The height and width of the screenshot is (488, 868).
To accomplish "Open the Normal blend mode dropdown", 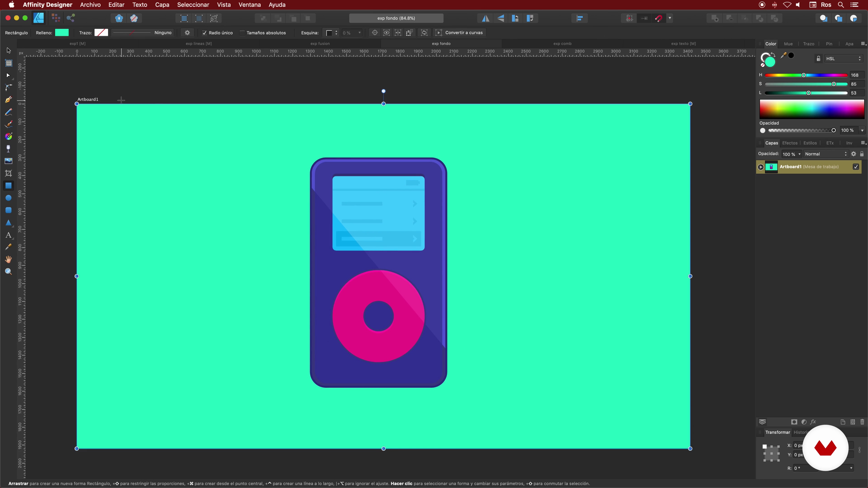I will coord(826,154).
